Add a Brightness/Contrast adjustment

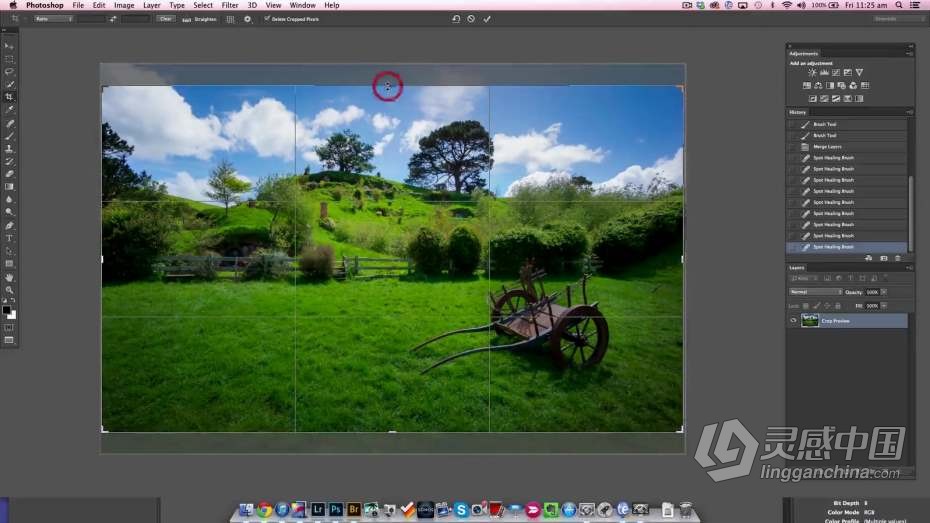coord(813,72)
